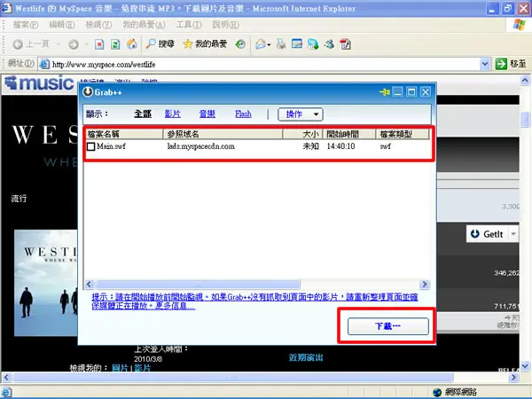Filter Grab++ list by 音樂
Screen dimensions: 532x399
pyautogui.click(x=207, y=114)
